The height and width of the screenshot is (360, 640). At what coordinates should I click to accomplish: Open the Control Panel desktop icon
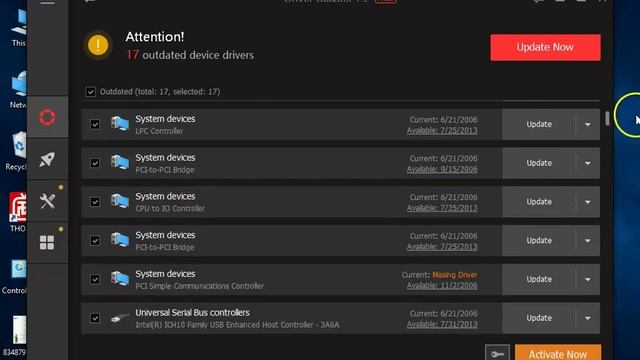pos(15,276)
